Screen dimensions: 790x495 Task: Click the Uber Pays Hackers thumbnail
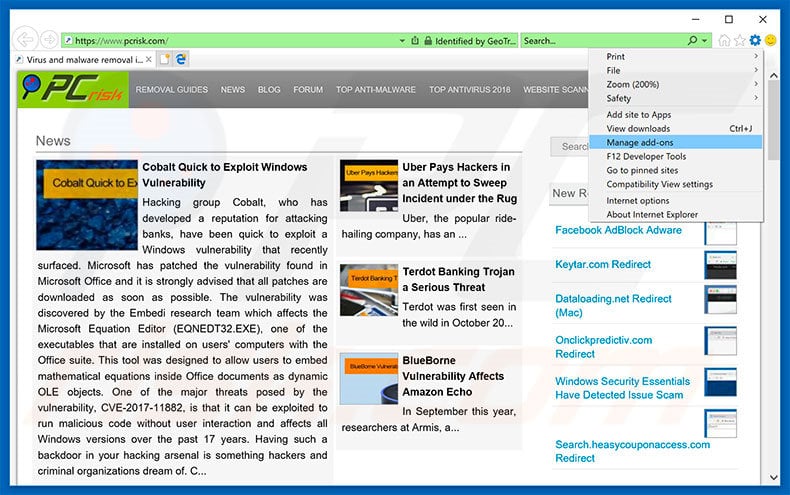369,185
